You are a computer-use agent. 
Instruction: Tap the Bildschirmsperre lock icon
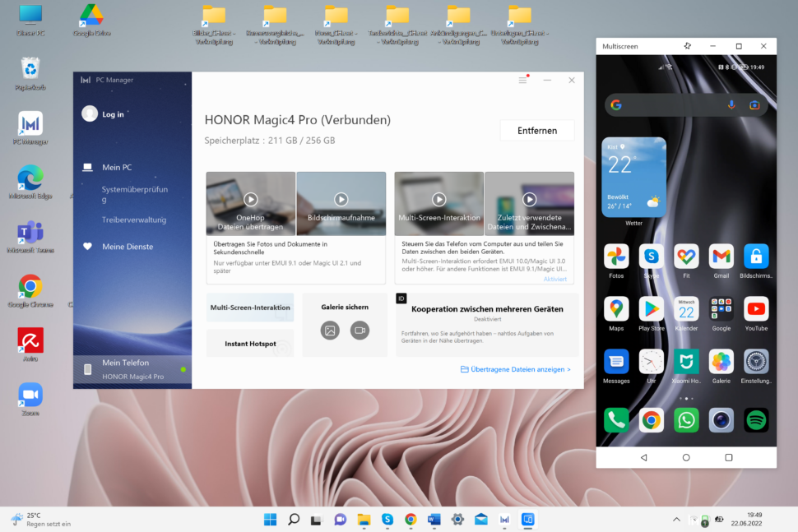point(756,257)
